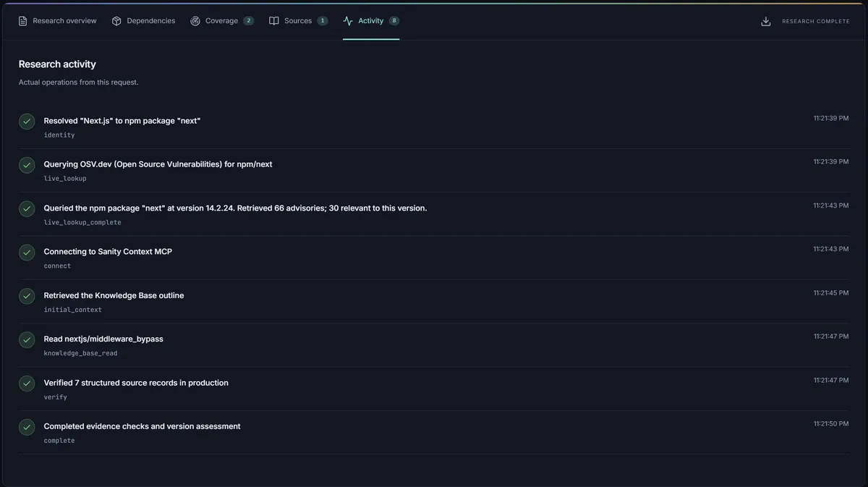Screen dimensions: 868x487
Task: Click the Activity count badge showing 8
Action: point(394,21)
